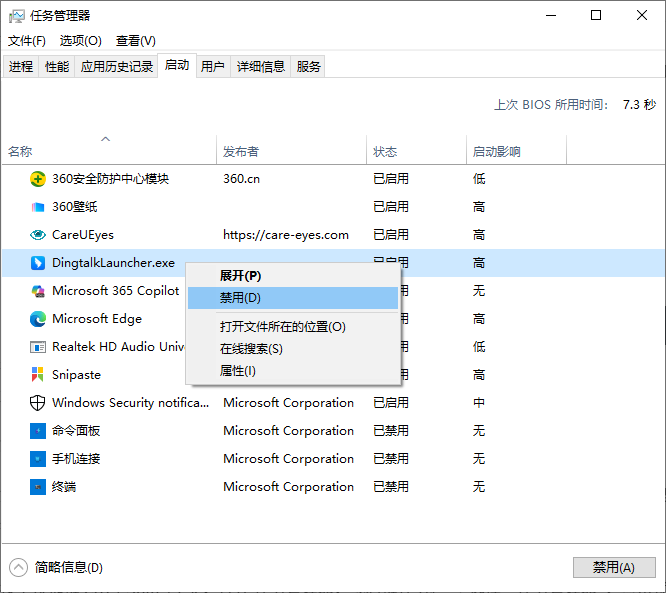Click the Task Manager title bar icon

[x=17, y=16]
